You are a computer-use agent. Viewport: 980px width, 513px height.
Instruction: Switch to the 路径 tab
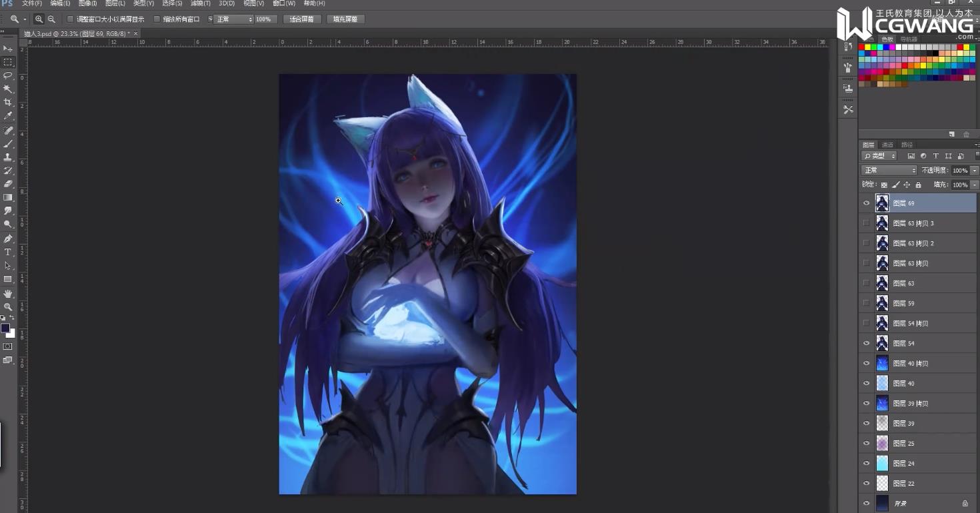tap(907, 145)
